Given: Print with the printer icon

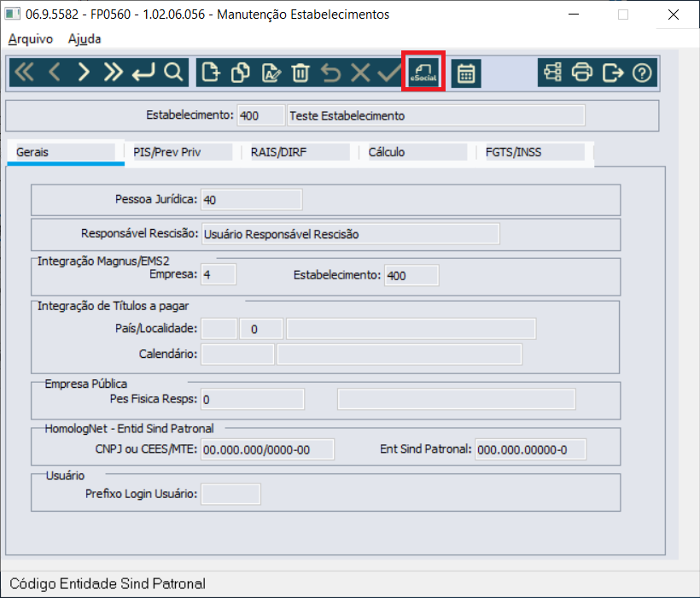Looking at the screenshot, I should pos(582,73).
